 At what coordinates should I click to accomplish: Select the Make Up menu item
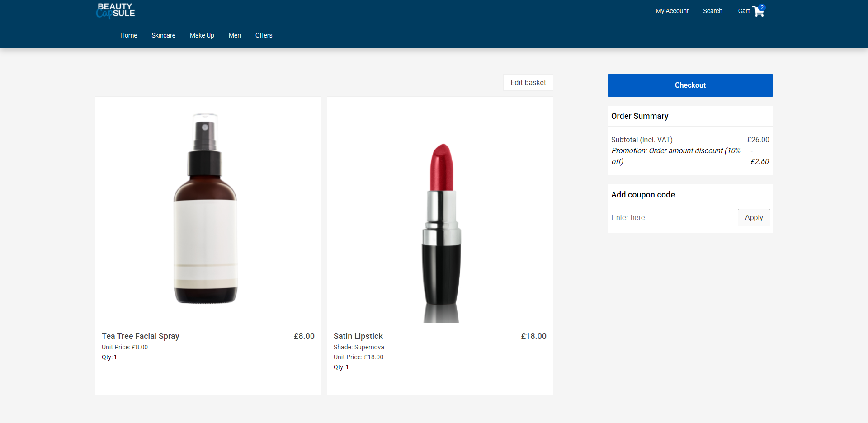[202, 35]
